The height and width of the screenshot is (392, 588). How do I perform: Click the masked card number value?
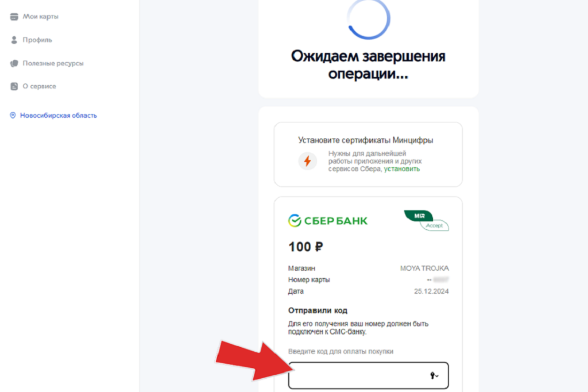438,280
